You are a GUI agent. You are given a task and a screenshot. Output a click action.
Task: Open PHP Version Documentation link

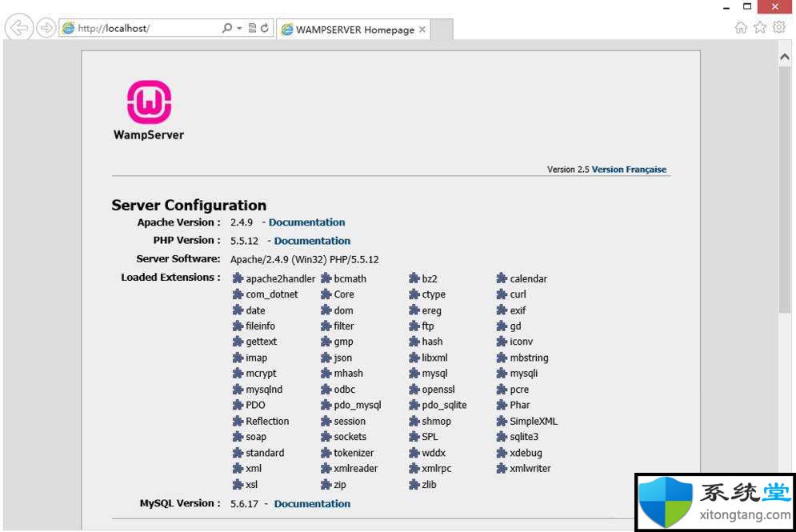(312, 241)
